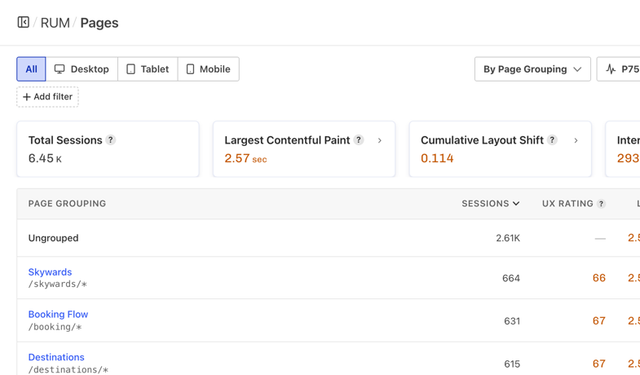Click the /booking/* path text

click(55, 327)
